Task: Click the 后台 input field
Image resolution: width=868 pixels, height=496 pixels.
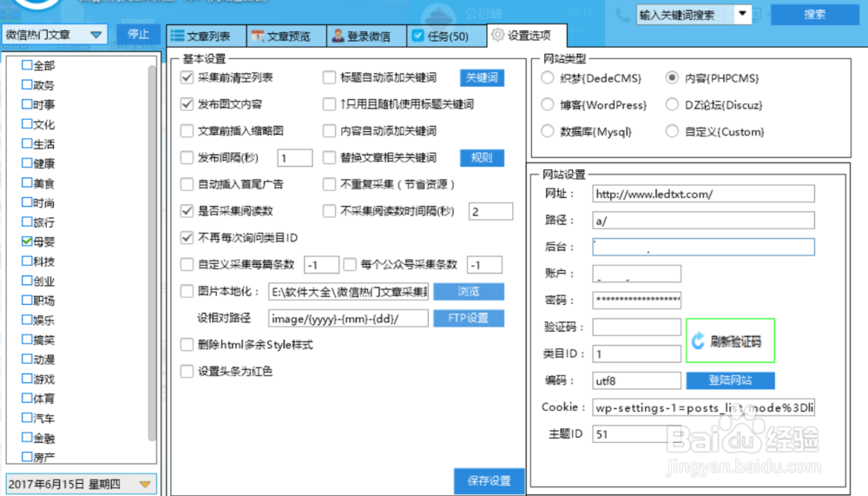Action: pos(704,248)
